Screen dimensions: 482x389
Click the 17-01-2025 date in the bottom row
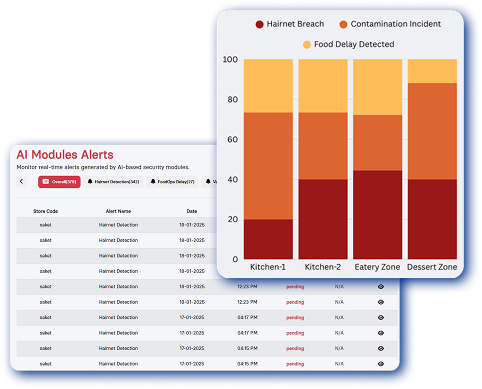pos(192,364)
